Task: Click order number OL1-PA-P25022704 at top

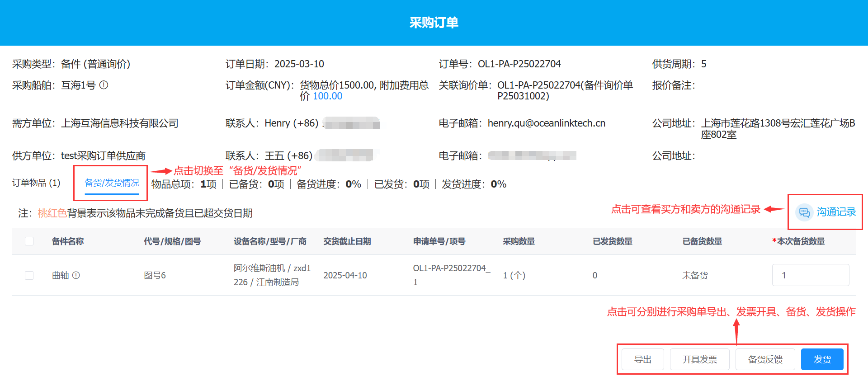Action: tap(519, 64)
